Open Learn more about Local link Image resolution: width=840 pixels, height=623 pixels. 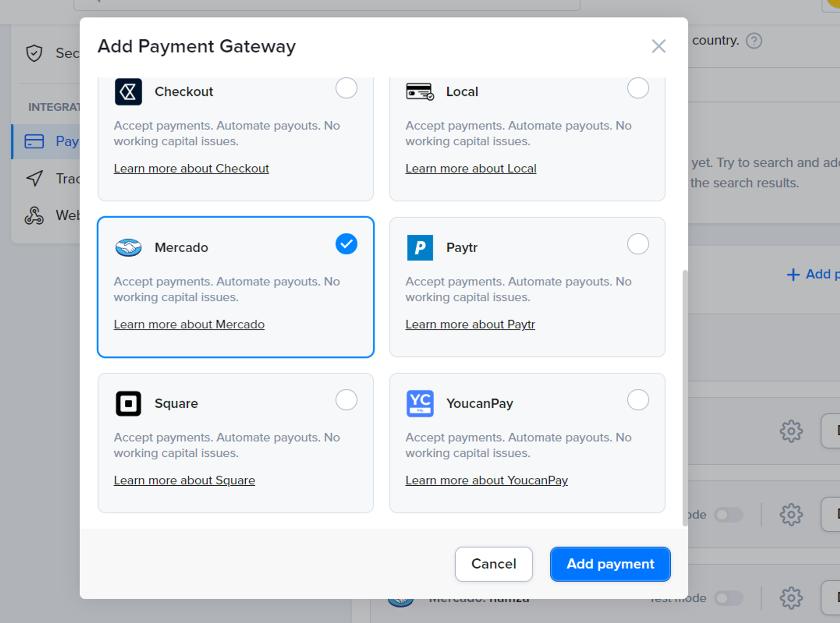pyautogui.click(x=470, y=168)
